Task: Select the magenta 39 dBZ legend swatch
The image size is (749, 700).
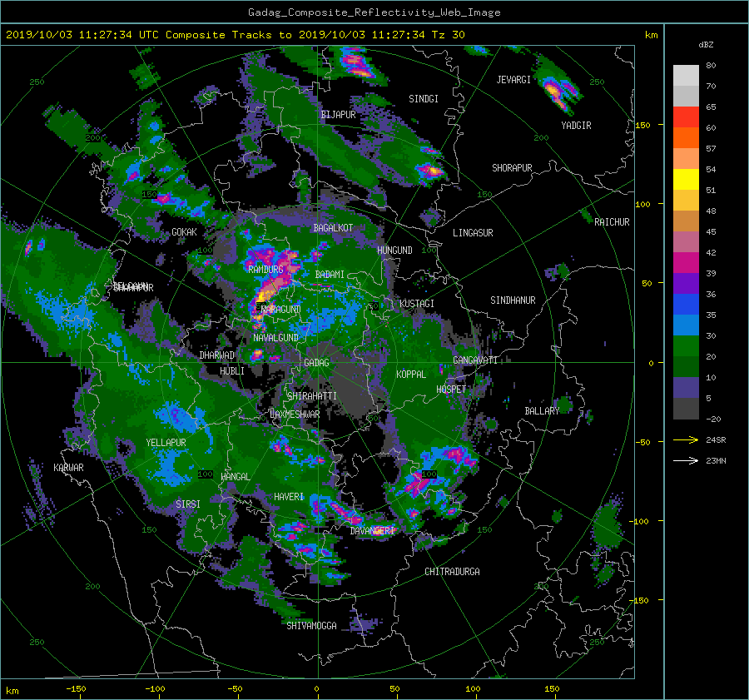Action: [686, 263]
